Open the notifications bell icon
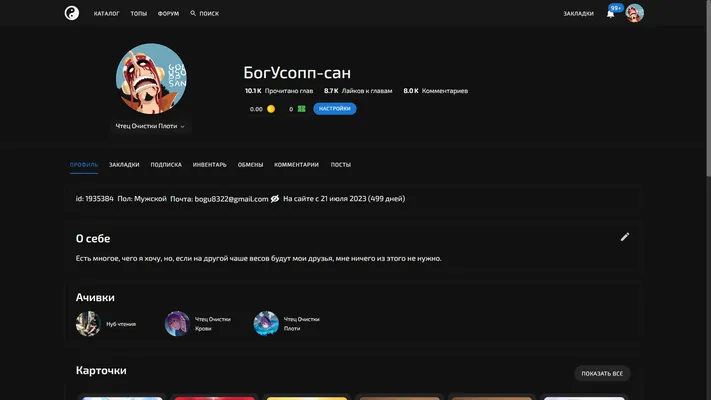711x400 pixels. (x=610, y=14)
